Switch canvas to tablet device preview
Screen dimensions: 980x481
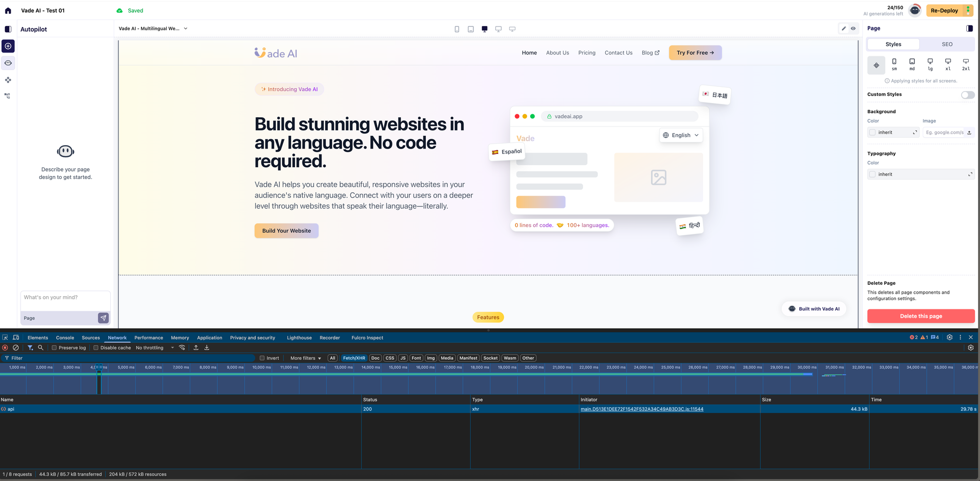470,29
